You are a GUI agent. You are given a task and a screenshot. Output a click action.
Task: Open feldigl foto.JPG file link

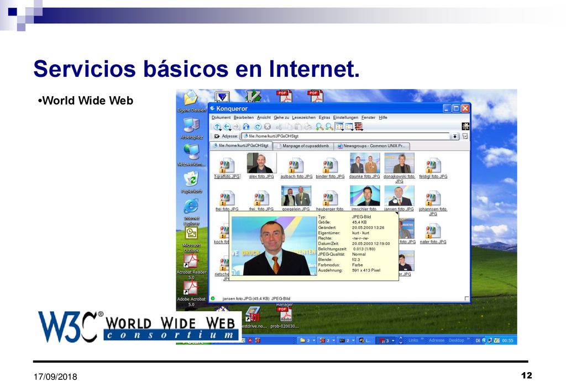(x=433, y=176)
